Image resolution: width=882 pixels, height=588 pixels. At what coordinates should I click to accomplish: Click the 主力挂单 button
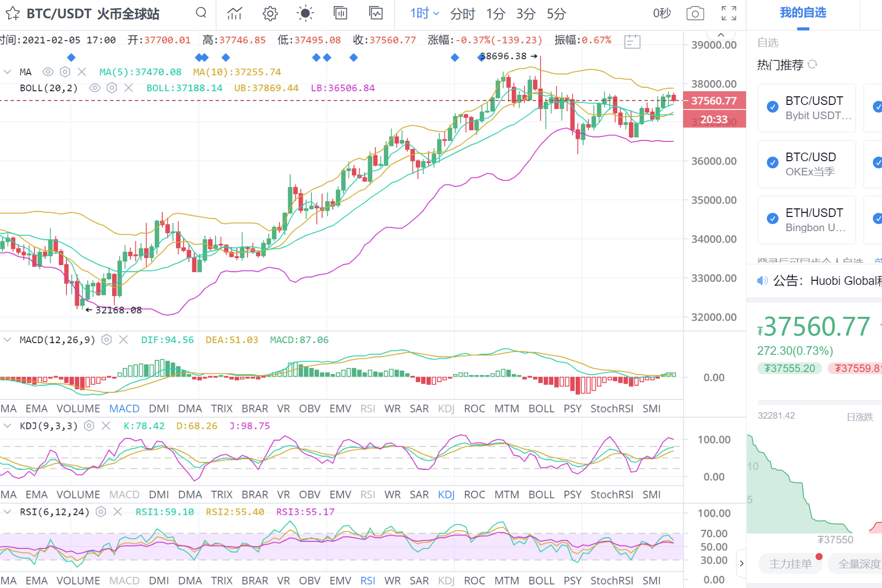[790, 564]
